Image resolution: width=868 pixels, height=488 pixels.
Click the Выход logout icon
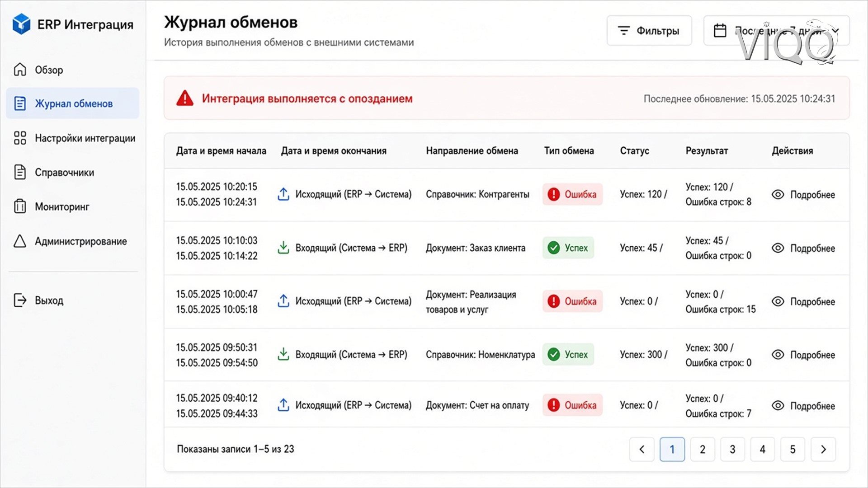pos(20,300)
